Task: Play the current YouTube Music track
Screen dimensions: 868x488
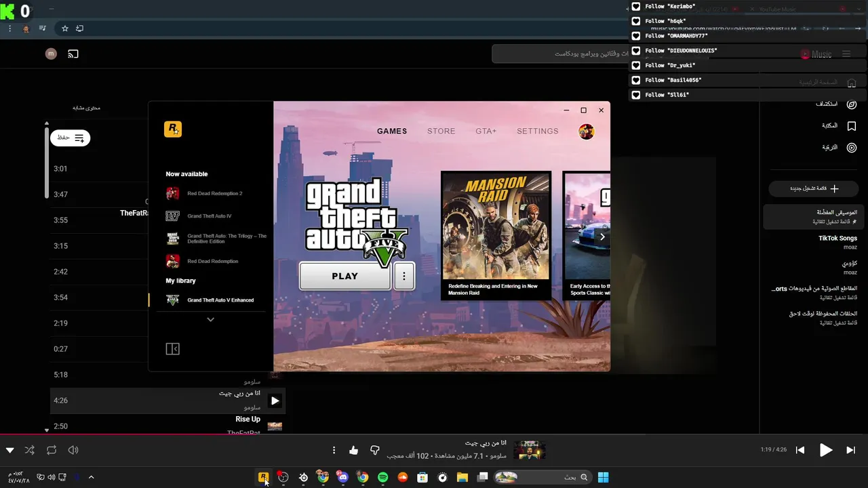Action: point(825,450)
